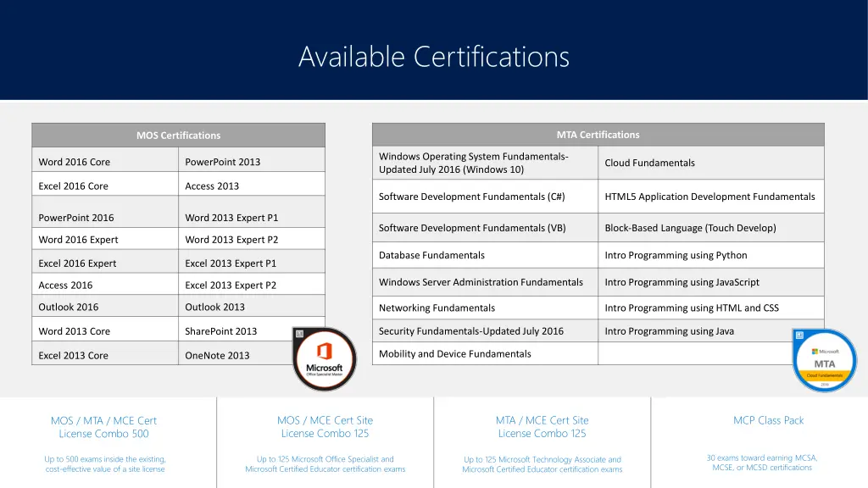The height and width of the screenshot is (488, 868).
Task: Click the 'Up to 500 exams' description
Action: 105,463
